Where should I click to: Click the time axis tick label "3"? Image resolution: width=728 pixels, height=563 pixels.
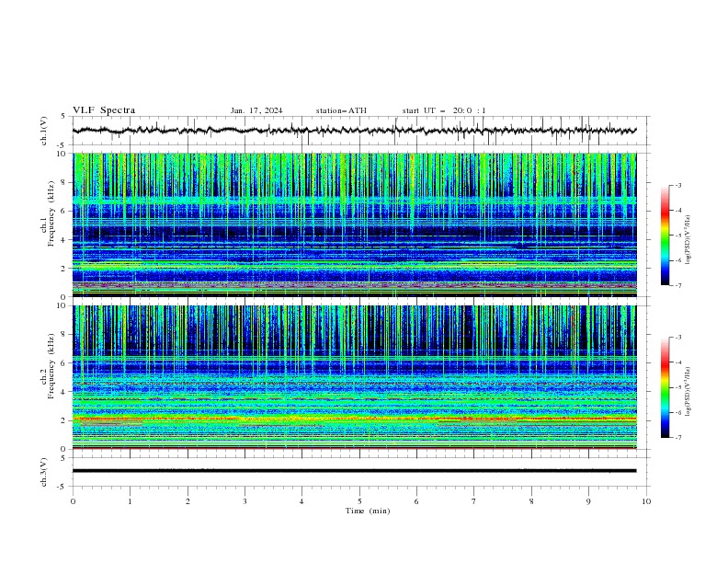pyautogui.click(x=245, y=501)
